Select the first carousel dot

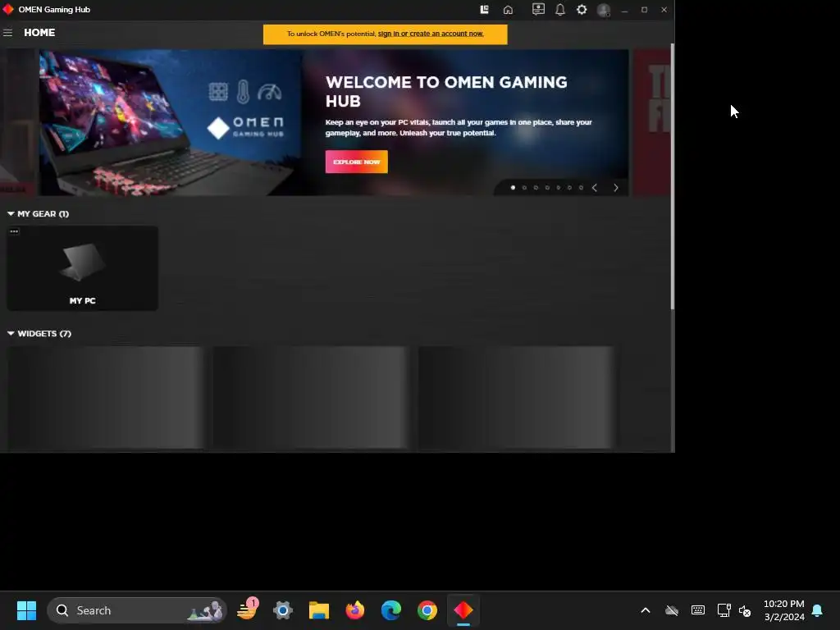tap(513, 188)
